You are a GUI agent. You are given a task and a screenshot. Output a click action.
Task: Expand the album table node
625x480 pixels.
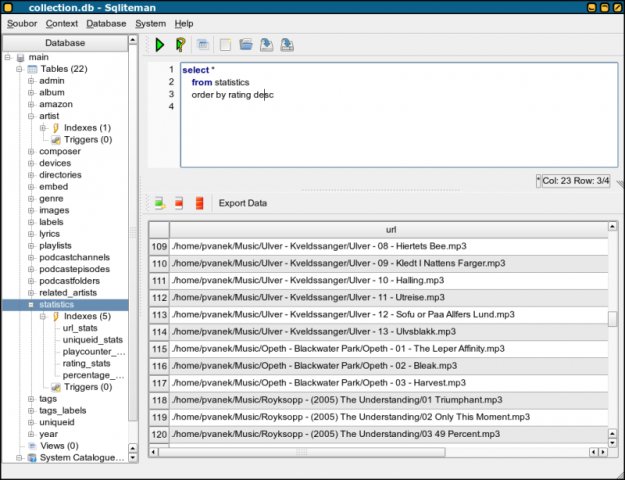pos(31,93)
